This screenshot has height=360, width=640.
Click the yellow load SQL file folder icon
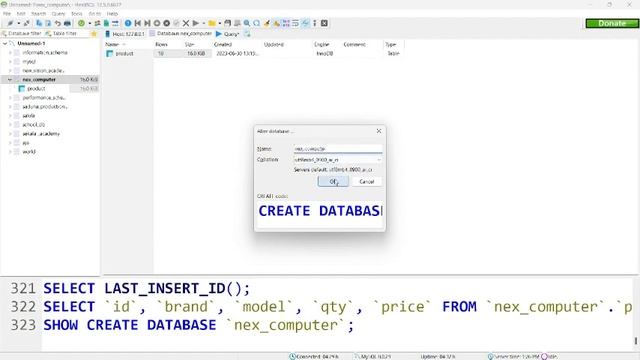point(212,23)
